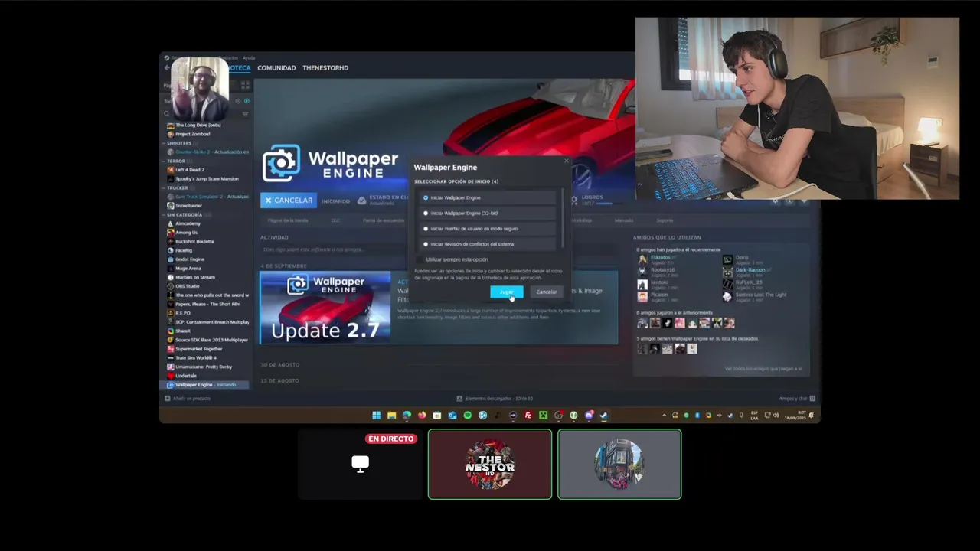Click the Buckshot Roulette game icon

tap(170, 241)
